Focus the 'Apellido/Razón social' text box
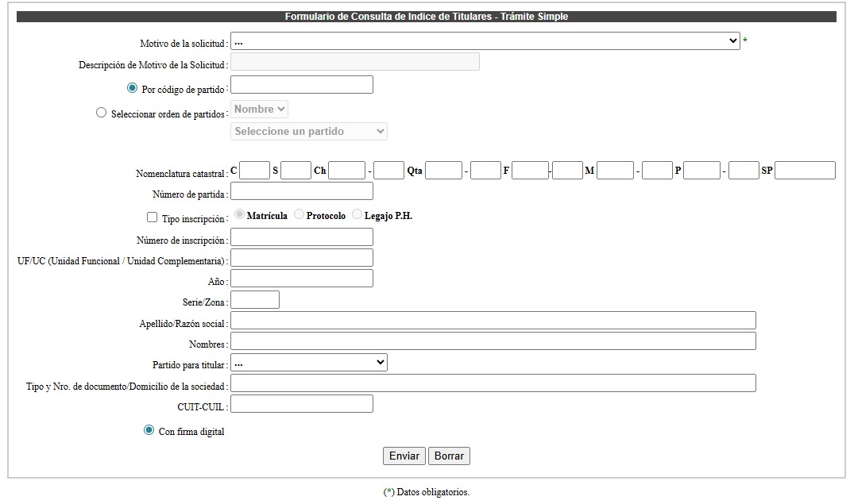The height and width of the screenshot is (504, 854). (493, 321)
